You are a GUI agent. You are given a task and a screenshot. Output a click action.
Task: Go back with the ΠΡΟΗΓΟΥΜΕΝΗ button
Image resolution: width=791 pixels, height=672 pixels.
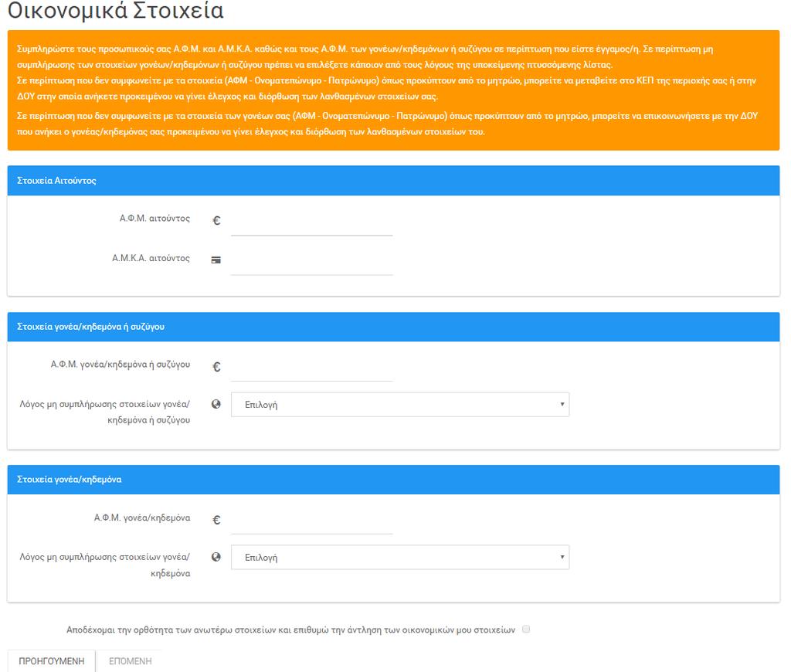click(x=52, y=661)
